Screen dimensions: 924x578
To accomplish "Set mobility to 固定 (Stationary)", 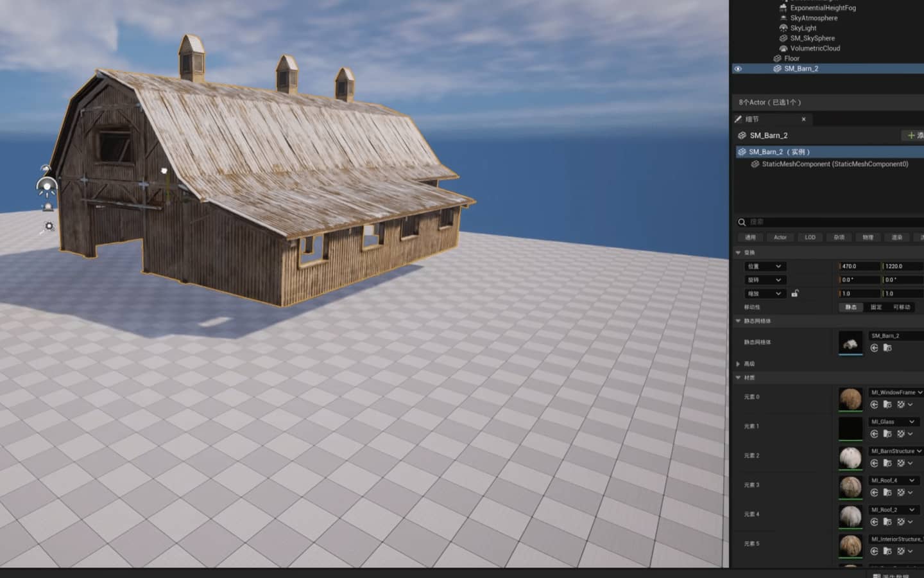I will pos(876,307).
